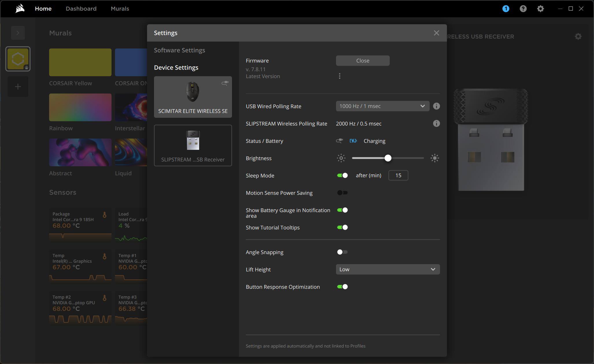Adjust the Brightness slider handle
This screenshot has width=594, height=364.
(388, 158)
